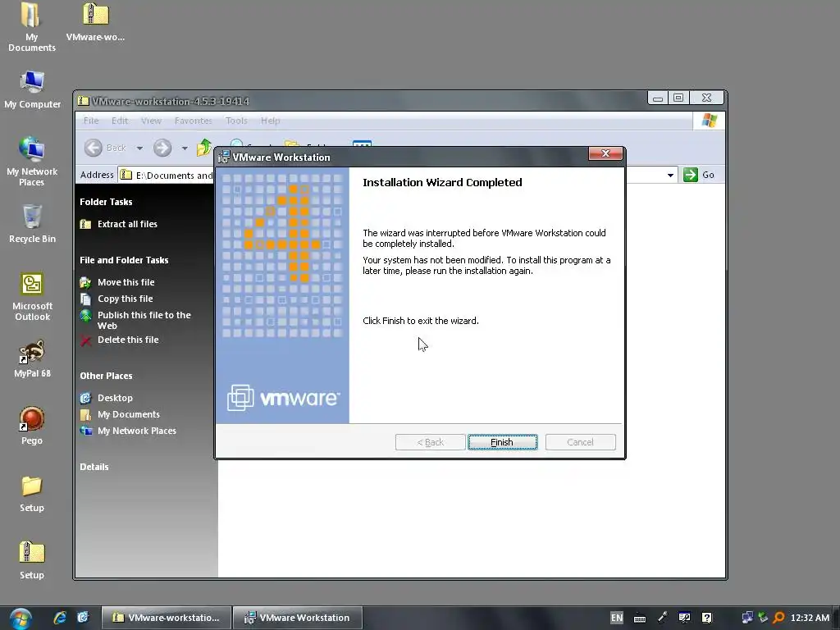Switch to VMware-workstatio... taskbar button

pos(167,618)
